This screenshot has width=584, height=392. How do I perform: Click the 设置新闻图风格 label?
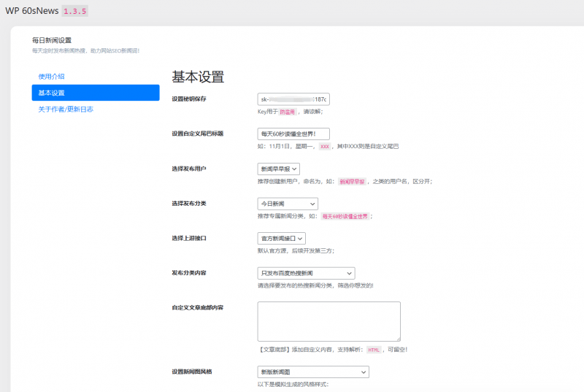[x=192, y=372]
